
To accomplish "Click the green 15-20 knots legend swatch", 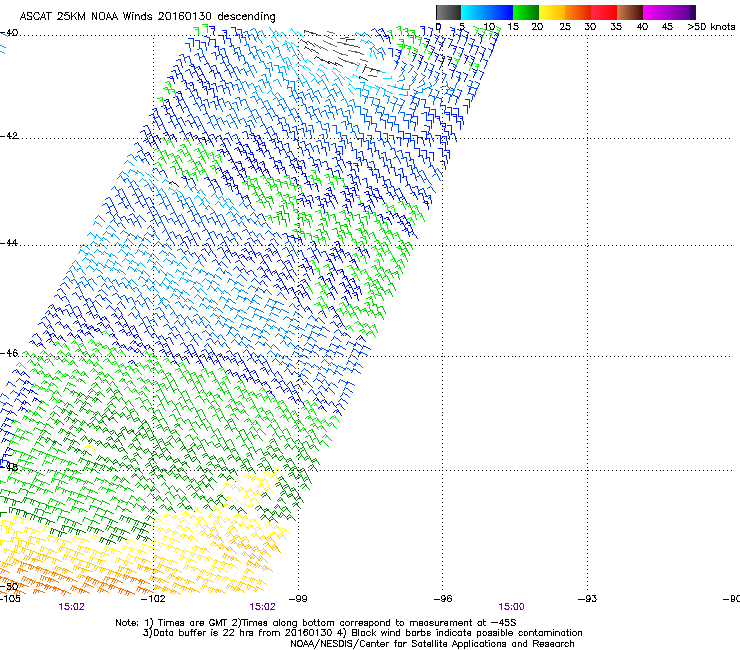I will click(x=526, y=12).
